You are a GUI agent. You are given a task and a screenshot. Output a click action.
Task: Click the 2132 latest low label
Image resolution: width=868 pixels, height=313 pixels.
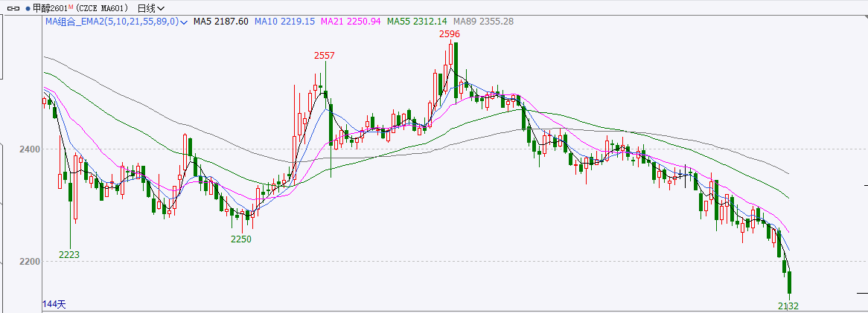click(788, 306)
